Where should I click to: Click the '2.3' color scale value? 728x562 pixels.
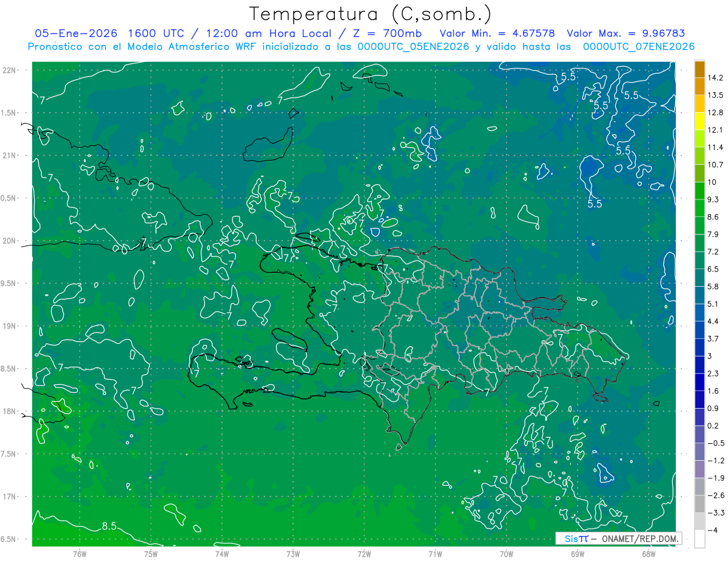(715, 373)
